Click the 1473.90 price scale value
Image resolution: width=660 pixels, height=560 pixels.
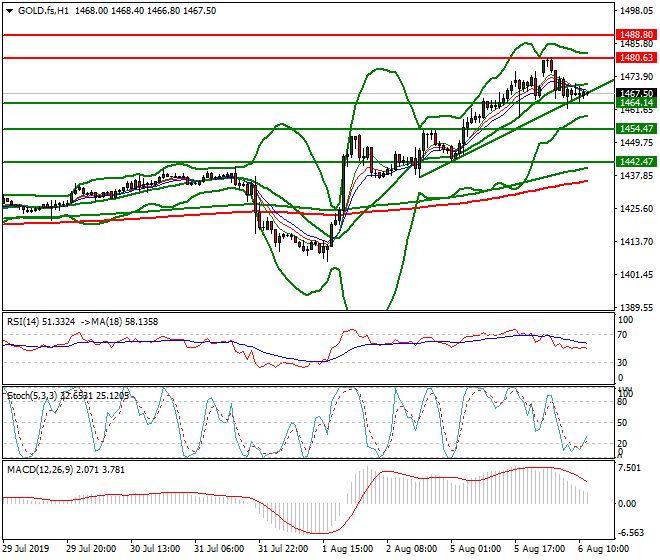636,77
